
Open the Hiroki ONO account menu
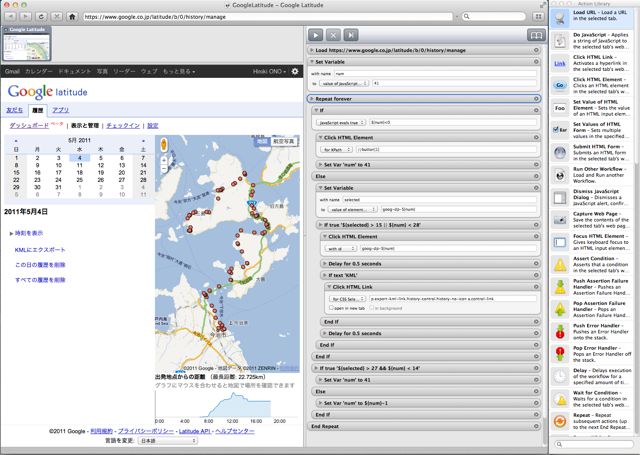click(x=269, y=71)
